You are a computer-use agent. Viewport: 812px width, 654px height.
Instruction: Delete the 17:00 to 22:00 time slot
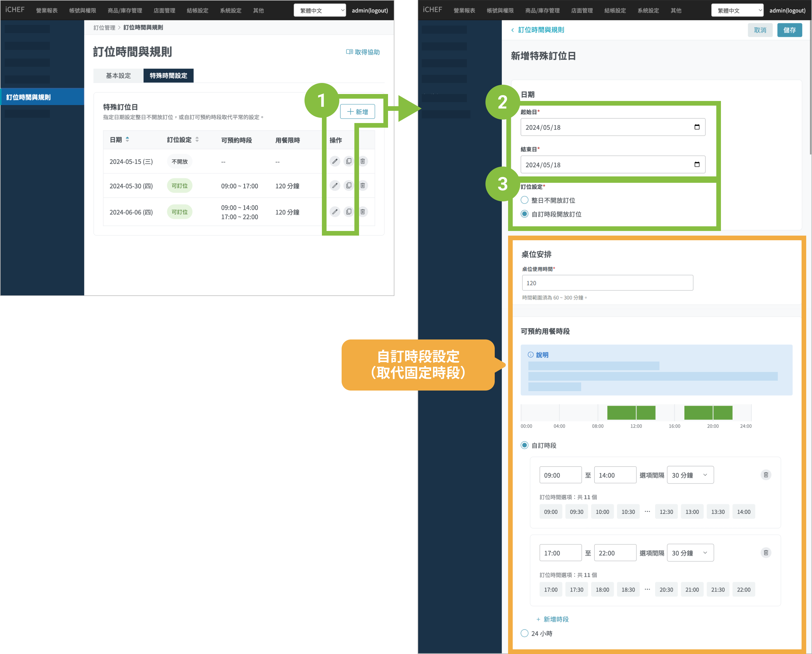click(766, 553)
